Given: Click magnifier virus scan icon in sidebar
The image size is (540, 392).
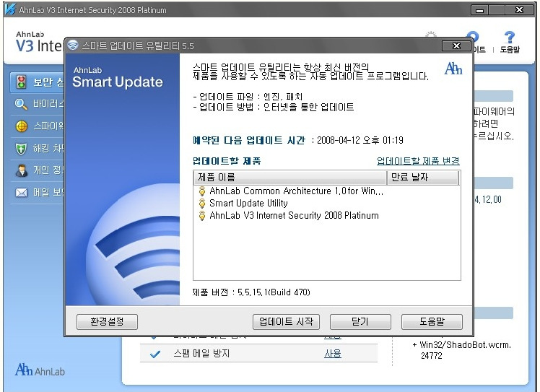Looking at the screenshot, I should (x=21, y=104).
